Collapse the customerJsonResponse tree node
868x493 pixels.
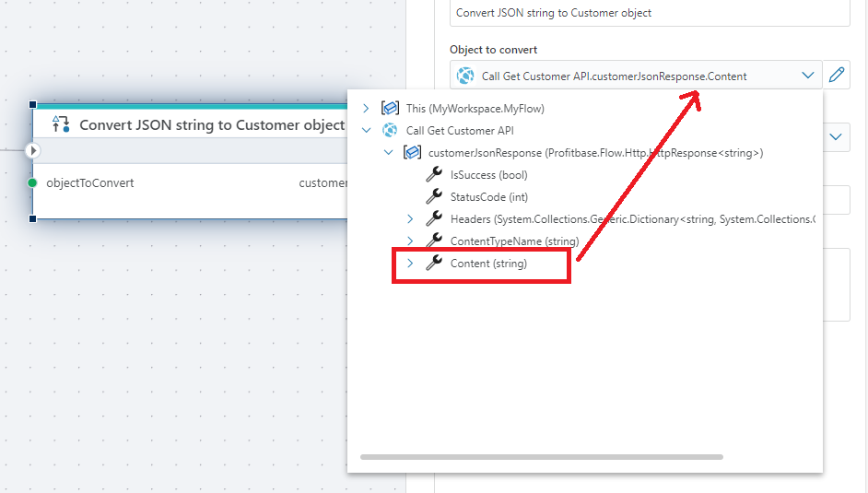click(x=388, y=153)
